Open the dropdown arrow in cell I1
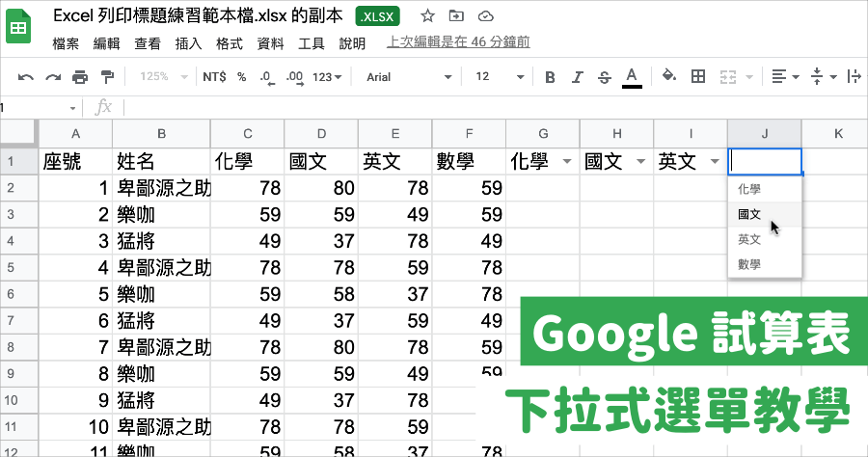Image resolution: width=868 pixels, height=457 pixels. point(715,162)
